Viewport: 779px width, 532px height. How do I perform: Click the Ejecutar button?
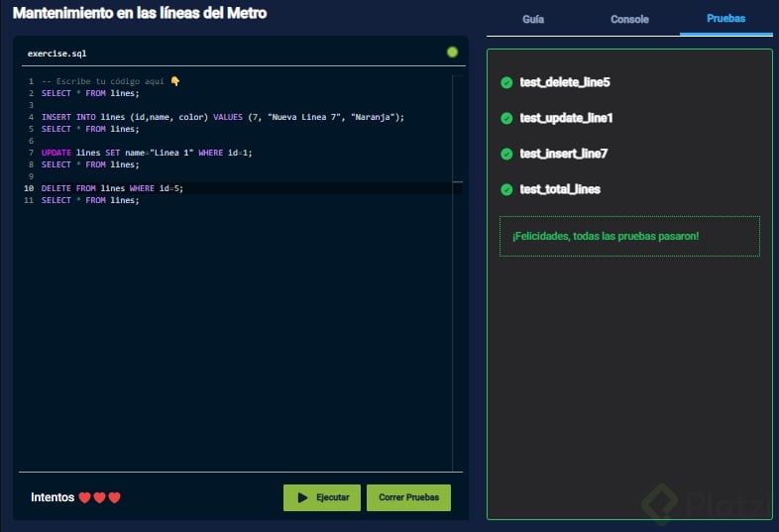tap(322, 497)
